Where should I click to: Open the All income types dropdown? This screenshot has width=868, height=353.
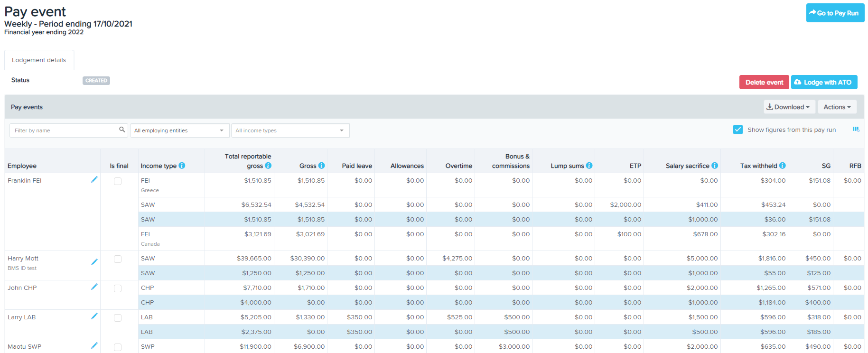point(290,130)
